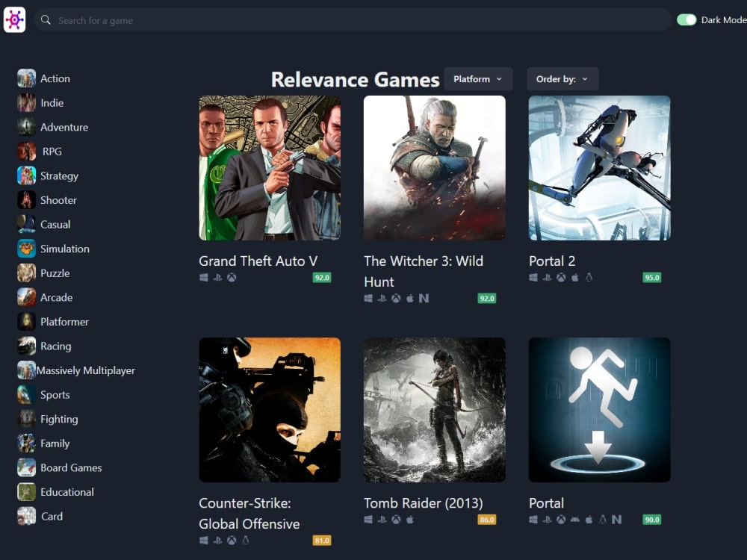Click the magnifier search icon
The height and width of the screenshot is (560, 747).
point(46,20)
